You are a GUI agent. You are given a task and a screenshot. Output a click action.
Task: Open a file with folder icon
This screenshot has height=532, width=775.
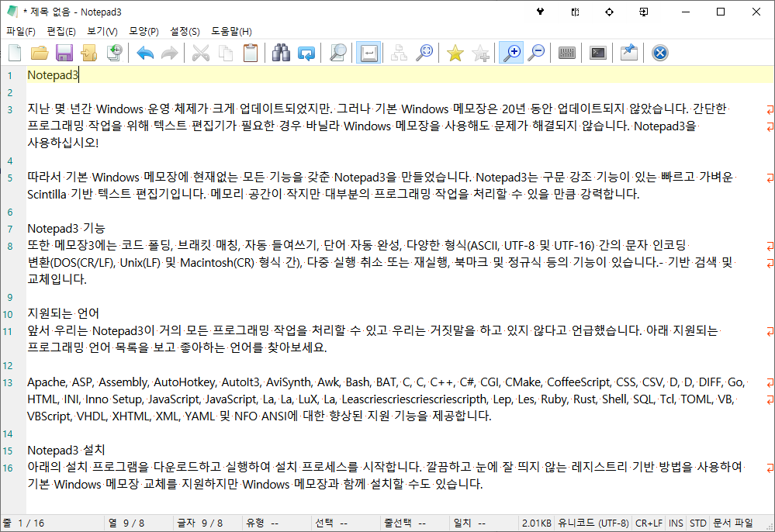pyautogui.click(x=40, y=53)
